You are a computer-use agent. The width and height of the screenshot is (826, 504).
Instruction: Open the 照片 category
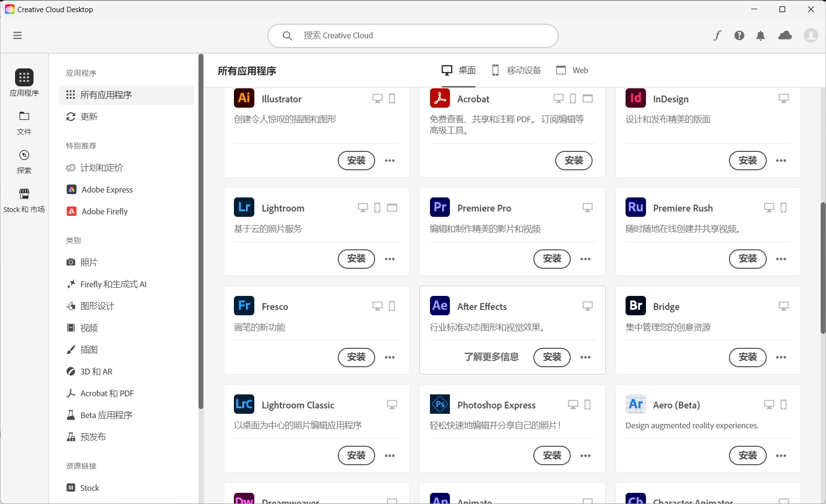(127, 262)
